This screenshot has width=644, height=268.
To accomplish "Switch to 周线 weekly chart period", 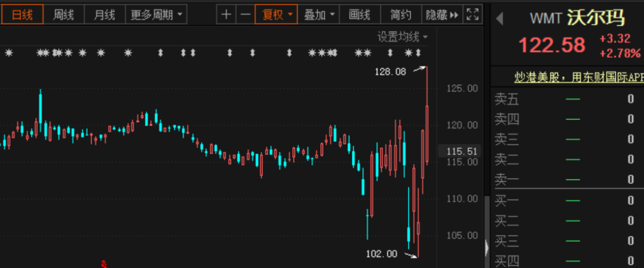I will pos(63,15).
